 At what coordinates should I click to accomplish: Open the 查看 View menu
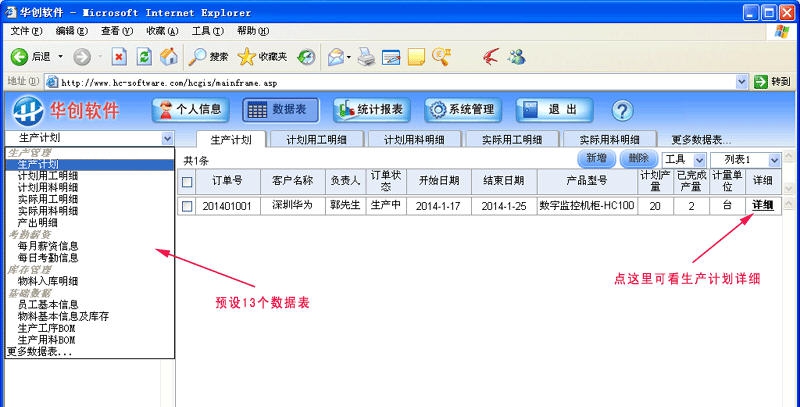pos(117,31)
